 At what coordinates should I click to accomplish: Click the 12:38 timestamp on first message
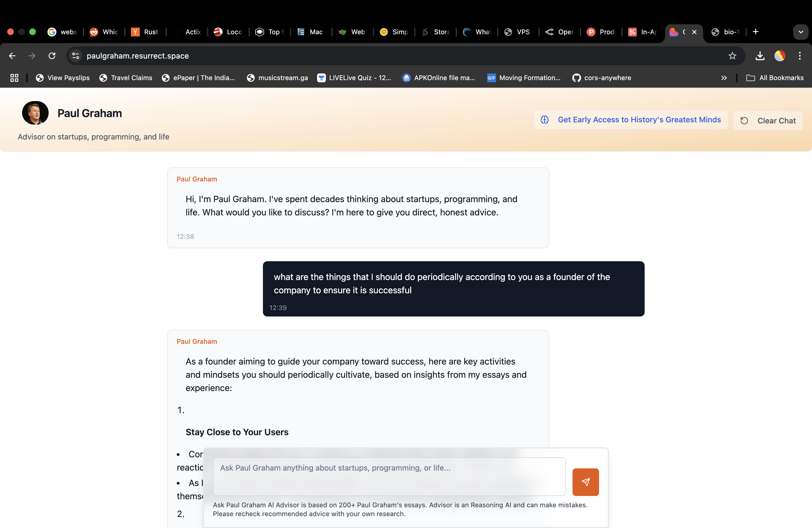point(185,237)
